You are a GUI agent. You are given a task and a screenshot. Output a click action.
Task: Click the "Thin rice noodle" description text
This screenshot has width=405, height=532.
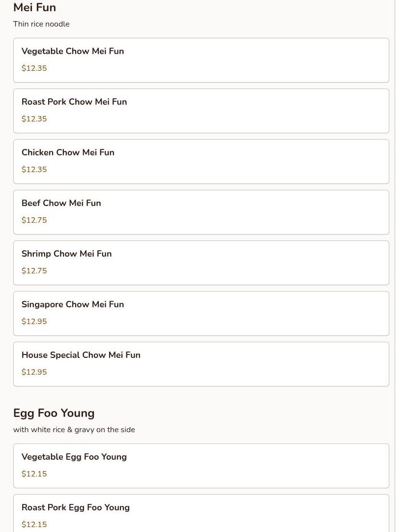pyautogui.click(x=41, y=24)
